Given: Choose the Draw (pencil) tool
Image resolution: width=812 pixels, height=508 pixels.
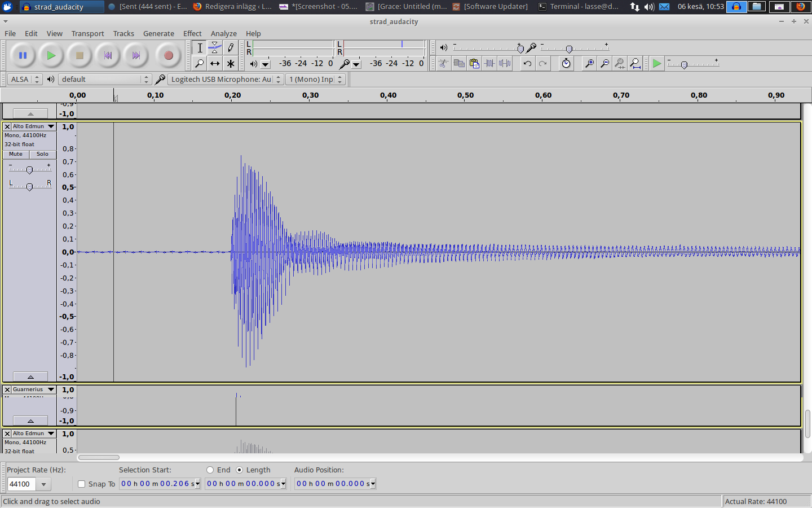Looking at the screenshot, I should tap(230, 47).
